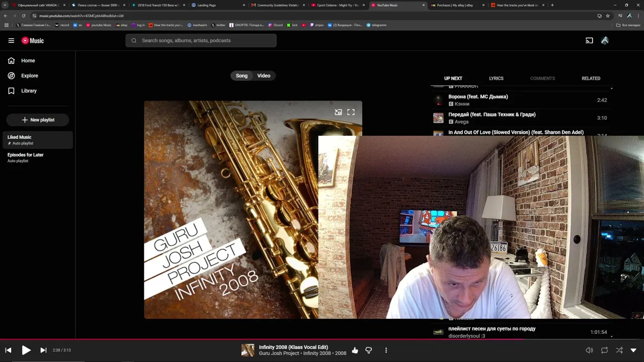This screenshot has width=644, height=362.
Task: Open the LYRICS tab
Action: click(x=496, y=78)
